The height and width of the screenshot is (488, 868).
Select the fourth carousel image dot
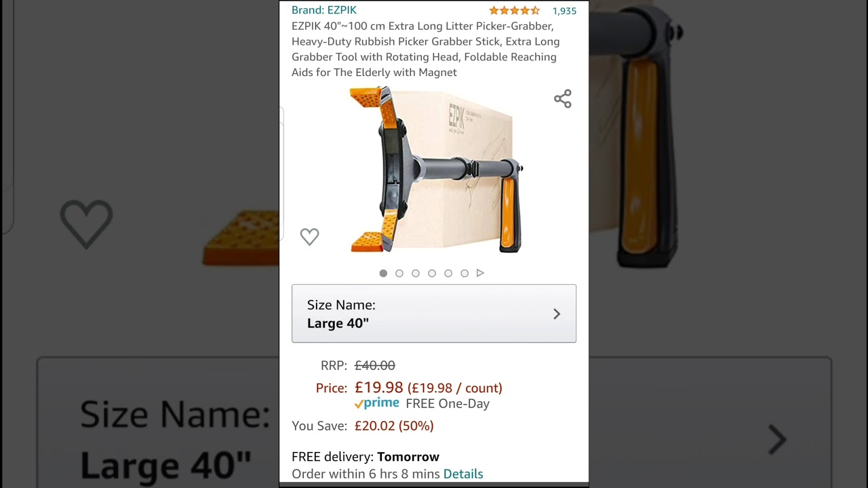pyautogui.click(x=432, y=273)
